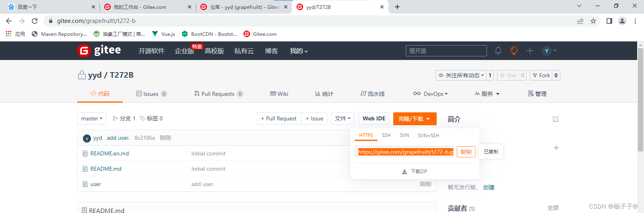Open the 管理 tab

[537, 94]
